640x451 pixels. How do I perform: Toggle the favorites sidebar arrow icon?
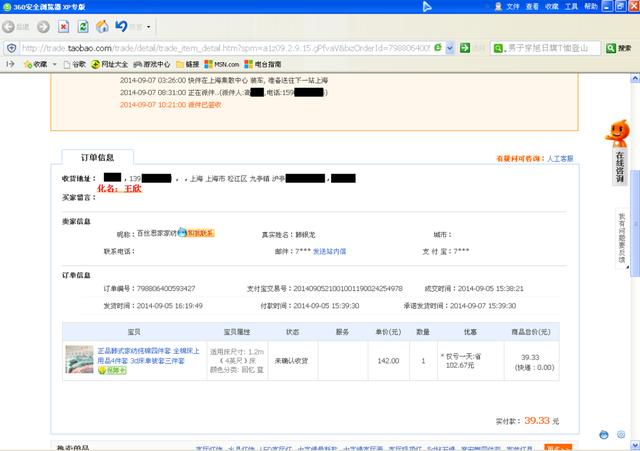tap(10, 64)
